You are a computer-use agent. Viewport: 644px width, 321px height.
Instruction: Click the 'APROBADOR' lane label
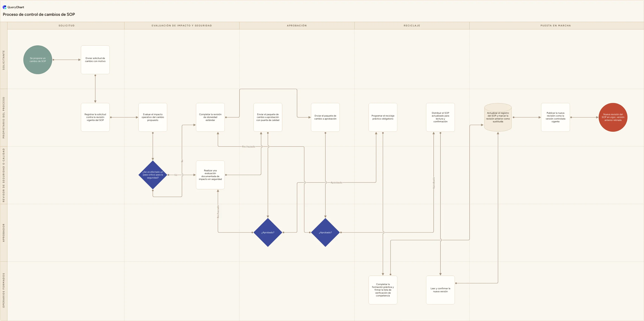tap(4, 233)
